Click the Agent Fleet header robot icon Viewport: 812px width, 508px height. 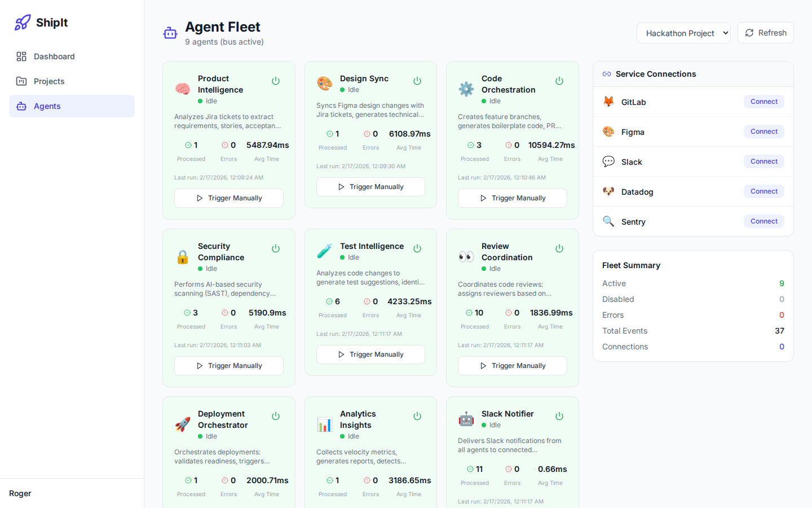tap(170, 33)
